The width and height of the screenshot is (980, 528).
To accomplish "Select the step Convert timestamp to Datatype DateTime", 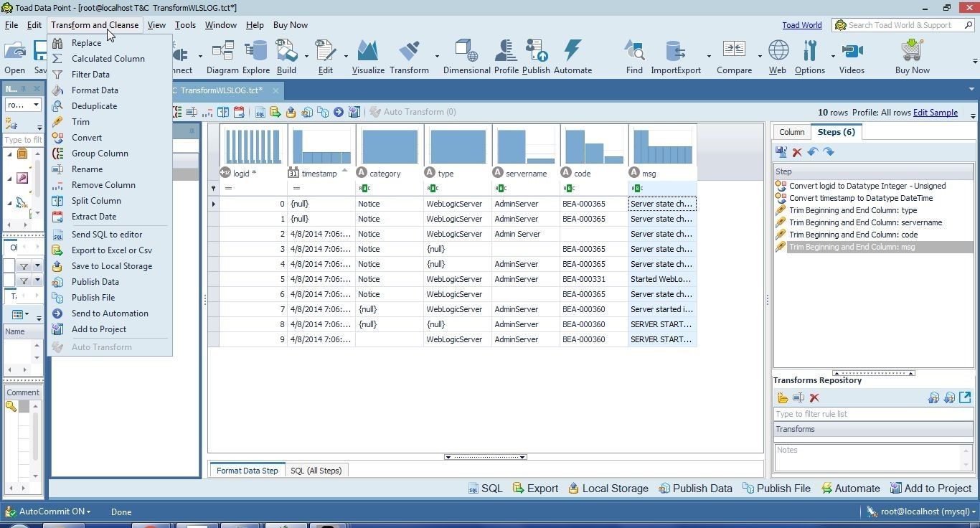I will (x=861, y=198).
